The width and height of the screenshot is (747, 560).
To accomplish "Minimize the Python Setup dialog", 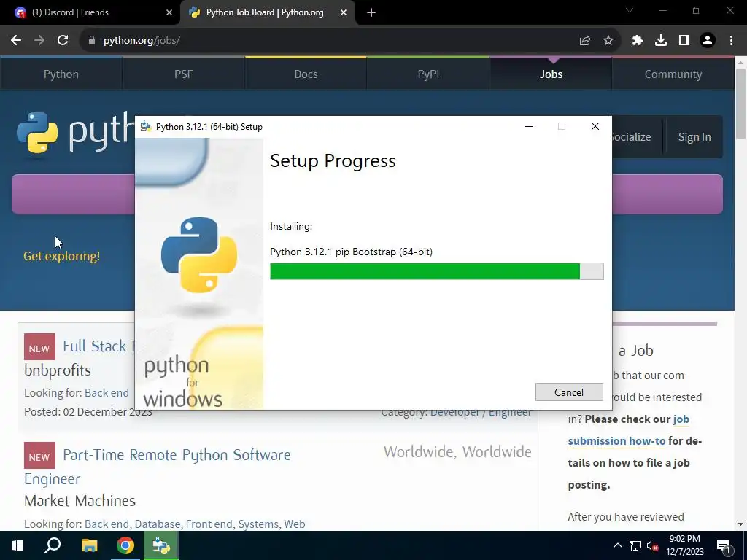I will [x=528, y=126].
